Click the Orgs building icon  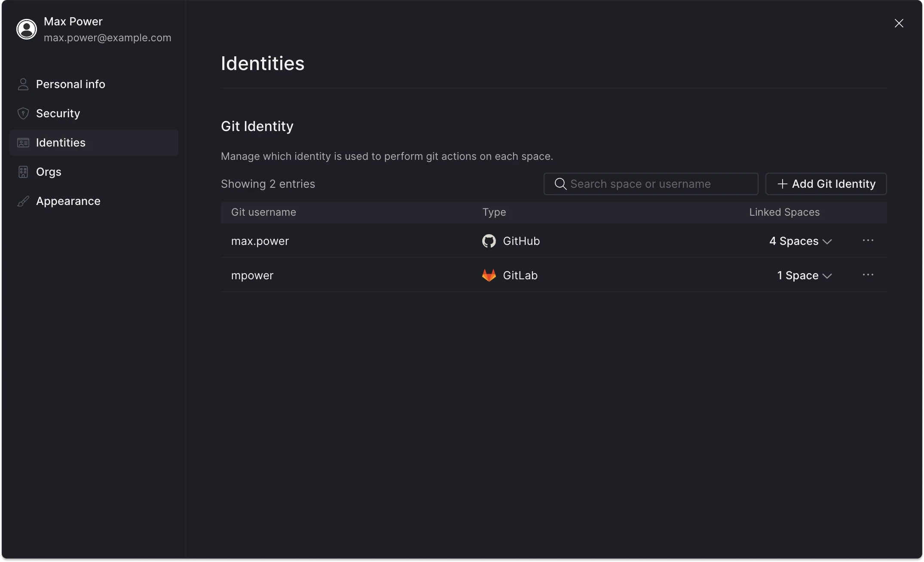[x=23, y=172]
